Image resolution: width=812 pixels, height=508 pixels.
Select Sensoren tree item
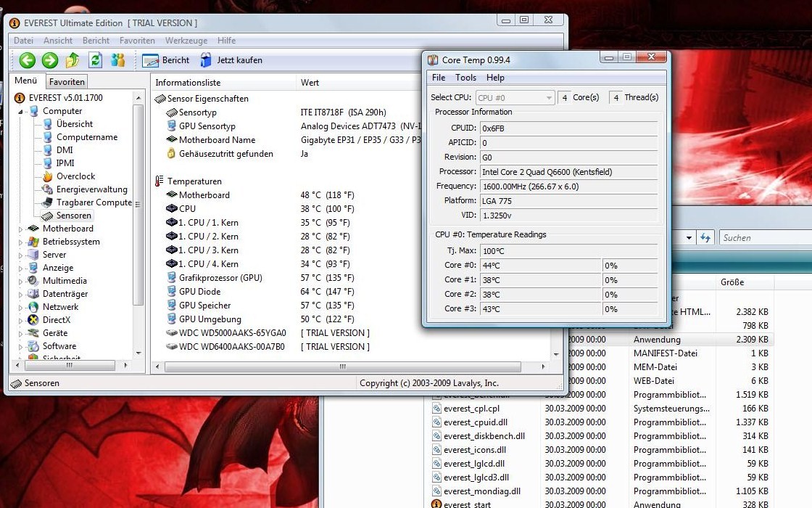(73, 215)
